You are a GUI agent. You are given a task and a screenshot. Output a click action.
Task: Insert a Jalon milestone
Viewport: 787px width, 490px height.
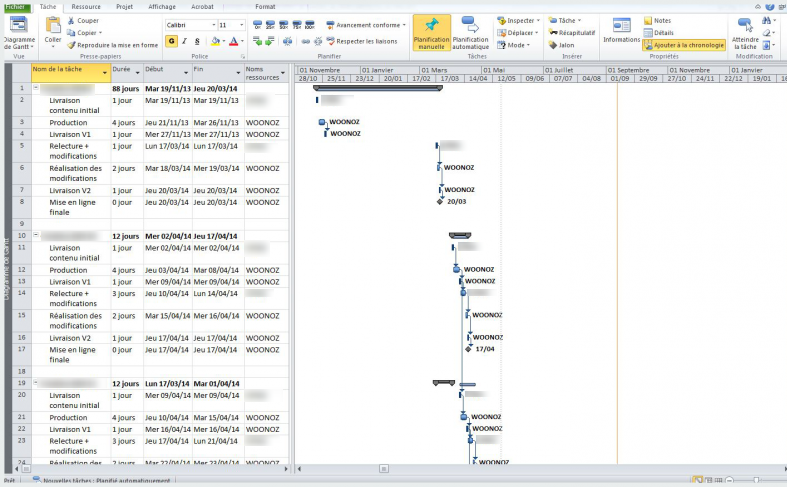click(x=561, y=45)
